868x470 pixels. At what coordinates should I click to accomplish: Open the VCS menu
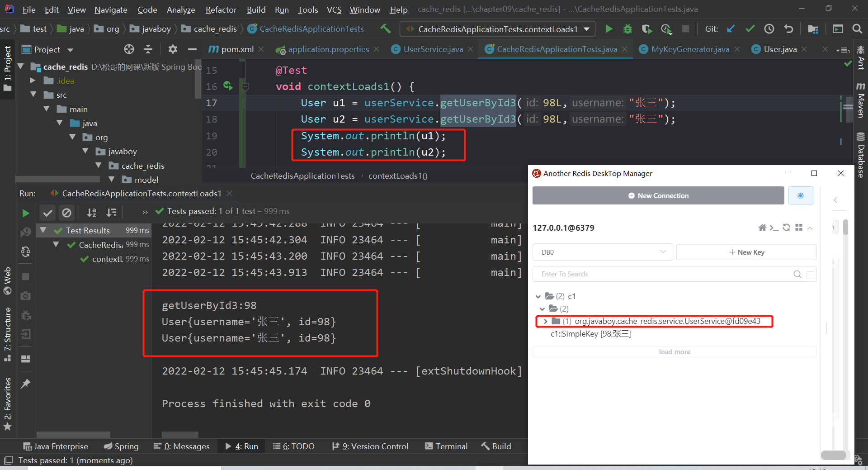[334, 9]
